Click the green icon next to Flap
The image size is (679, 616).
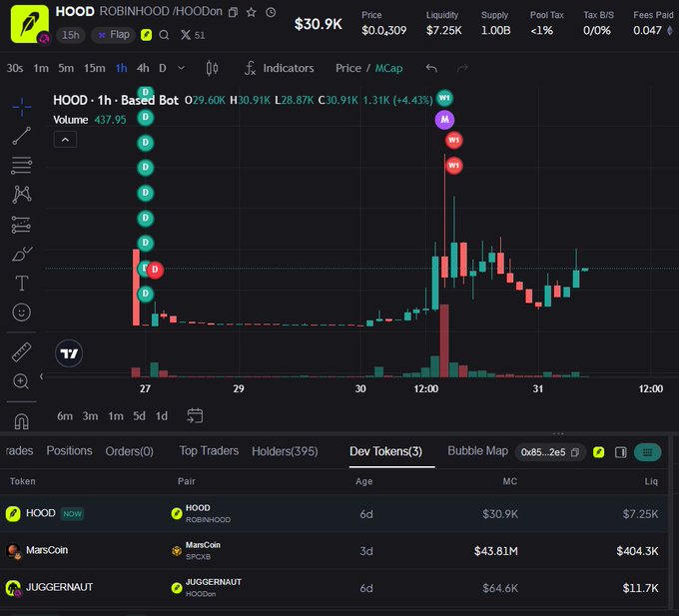point(147,35)
